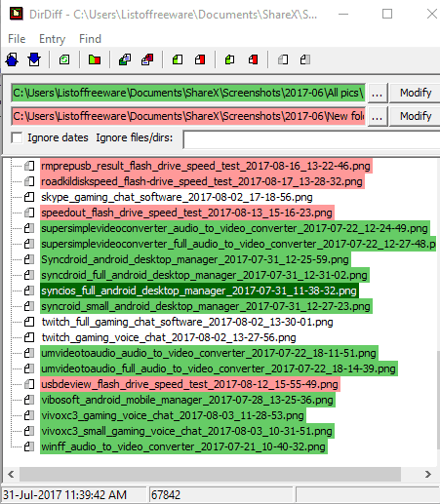Image resolution: width=440 pixels, height=504 pixels.
Task: Select umvideotoaudio_full_audio_to_video_converter row
Action: [x=219, y=368]
